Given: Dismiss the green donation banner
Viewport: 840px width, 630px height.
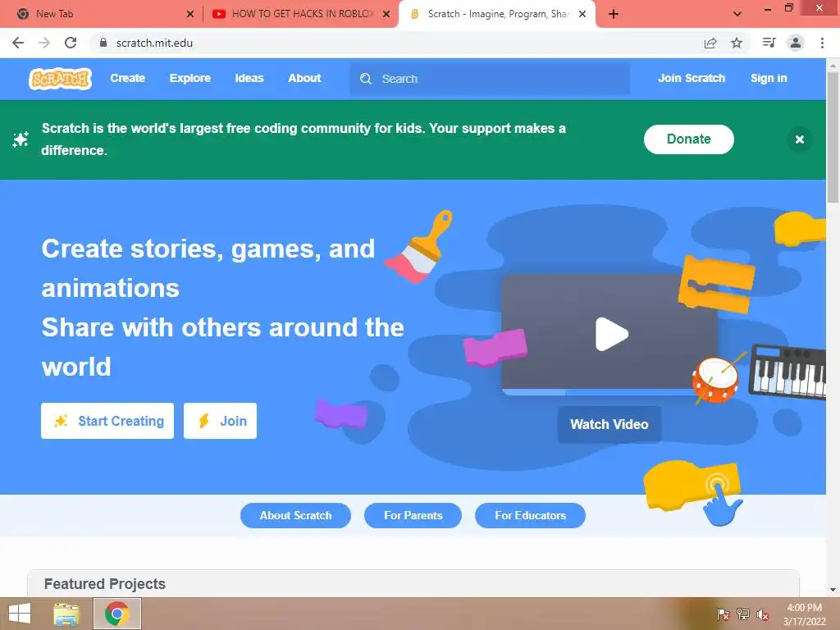Looking at the screenshot, I should tap(799, 139).
